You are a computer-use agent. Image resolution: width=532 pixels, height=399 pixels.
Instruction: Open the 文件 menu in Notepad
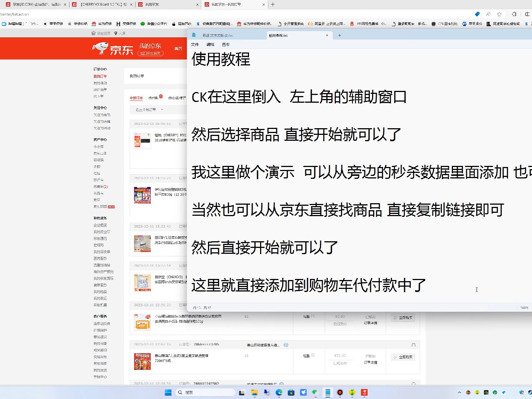(x=195, y=44)
